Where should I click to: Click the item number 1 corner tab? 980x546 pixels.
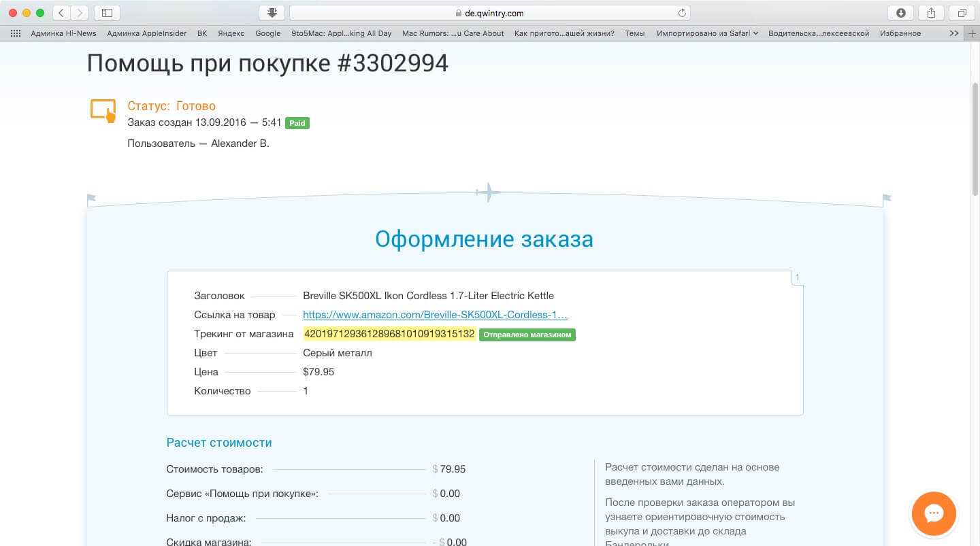[x=798, y=277]
